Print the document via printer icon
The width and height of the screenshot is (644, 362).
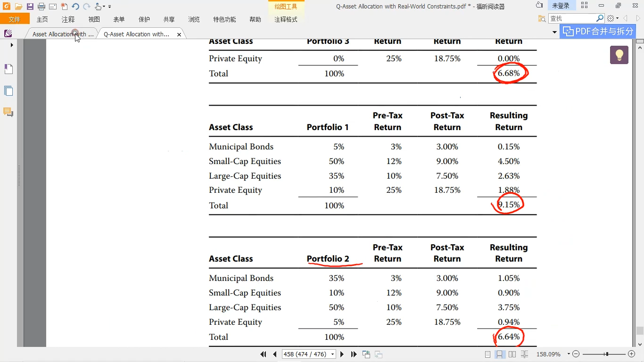pos(41,7)
